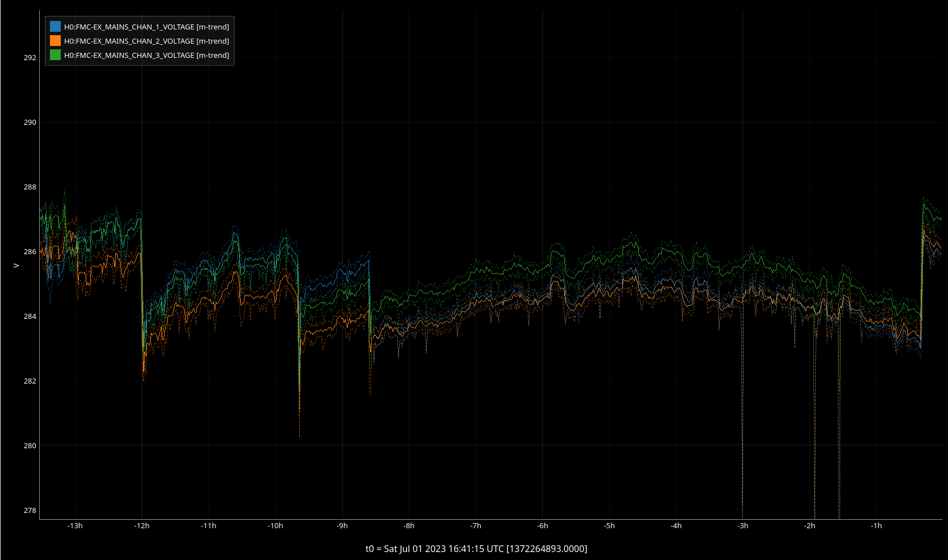This screenshot has width=948, height=560.
Task: Click the 288 y-axis tick label
Action: 30,187
